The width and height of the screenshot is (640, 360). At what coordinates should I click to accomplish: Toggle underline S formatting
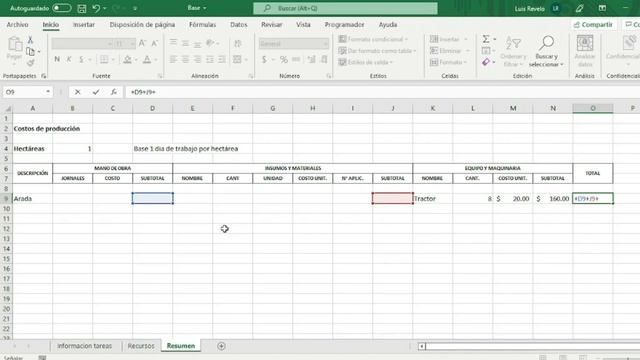[81, 60]
